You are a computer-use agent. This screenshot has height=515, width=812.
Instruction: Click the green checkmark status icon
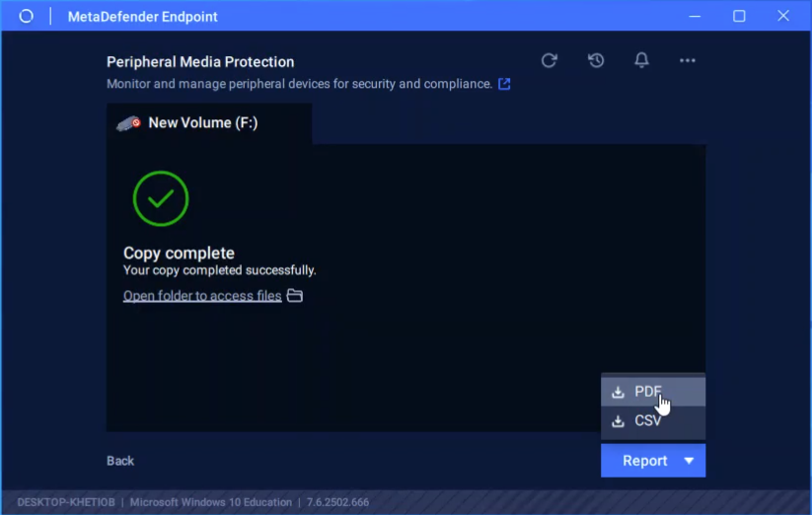(x=161, y=198)
